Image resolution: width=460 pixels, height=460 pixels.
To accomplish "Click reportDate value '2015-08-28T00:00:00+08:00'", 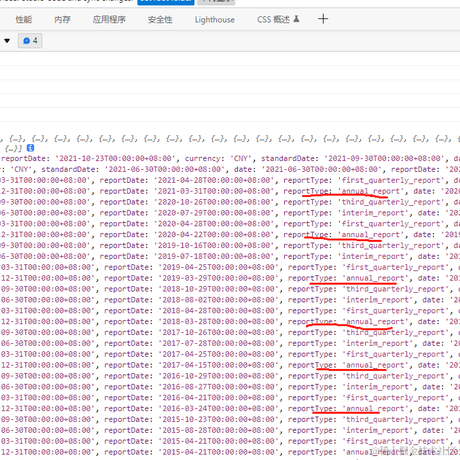I will point(219,430).
